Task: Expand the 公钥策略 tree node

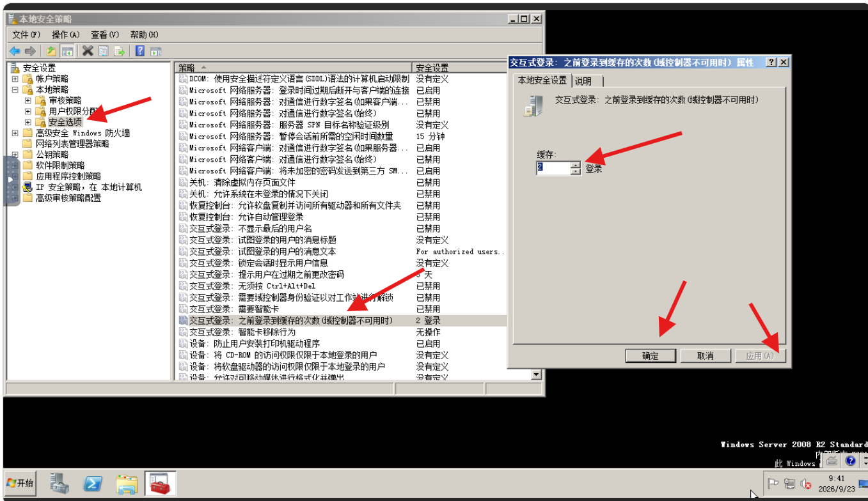Action: tap(15, 155)
